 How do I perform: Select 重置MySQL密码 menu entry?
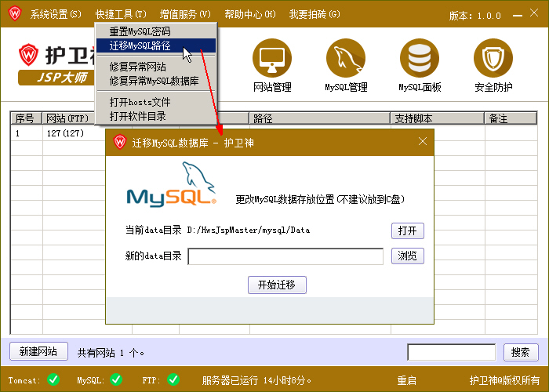pos(156,31)
